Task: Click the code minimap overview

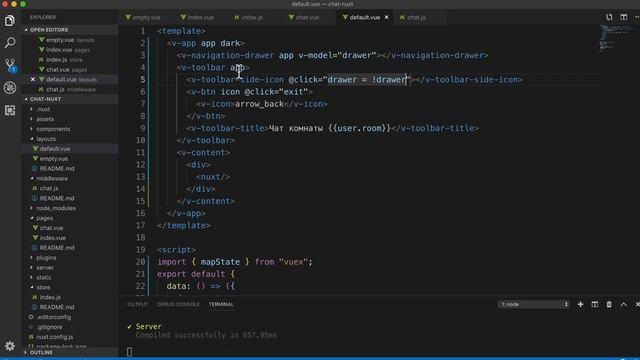Action: point(616,38)
